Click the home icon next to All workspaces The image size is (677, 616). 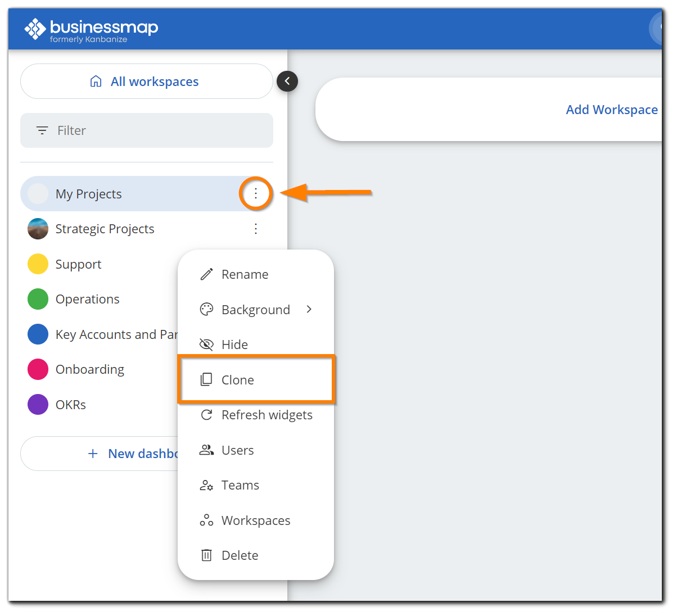pyautogui.click(x=96, y=81)
